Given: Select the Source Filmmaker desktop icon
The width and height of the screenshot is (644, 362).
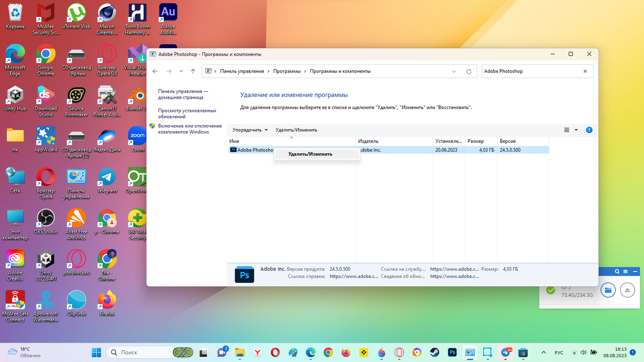Looking at the screenshot, I should coord(76,102).
